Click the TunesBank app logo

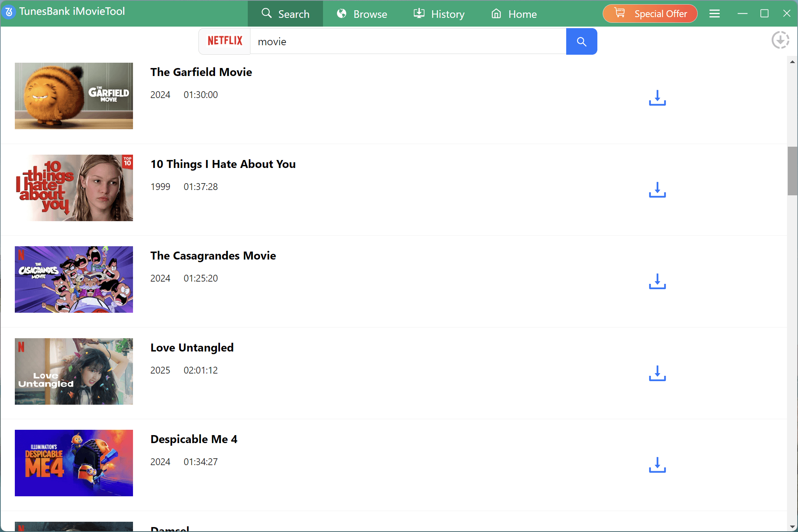[9, 12]
